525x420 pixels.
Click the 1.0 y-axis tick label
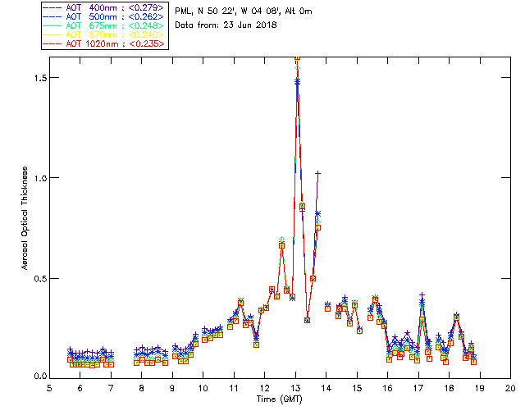pos(40,178)
